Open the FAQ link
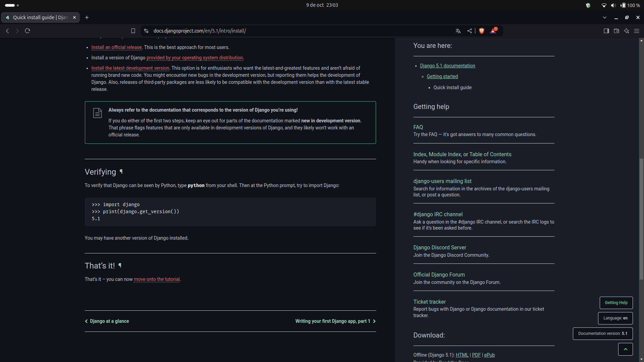The width and height of the screenshot is (644, 362). [418, 127]
